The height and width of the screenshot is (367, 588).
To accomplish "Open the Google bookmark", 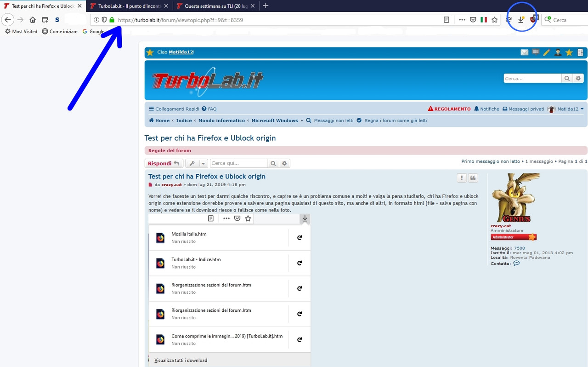I will point(93,31).
